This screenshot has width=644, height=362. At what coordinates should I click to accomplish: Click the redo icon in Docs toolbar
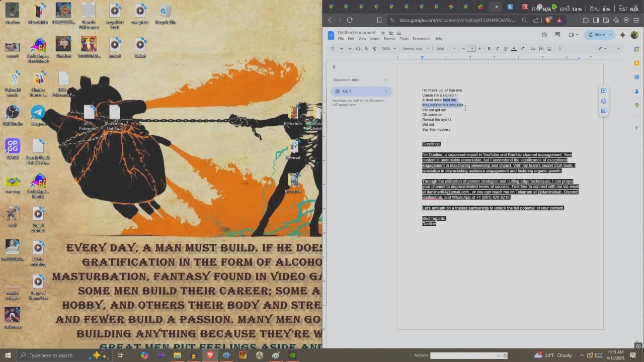pos(350,49)
